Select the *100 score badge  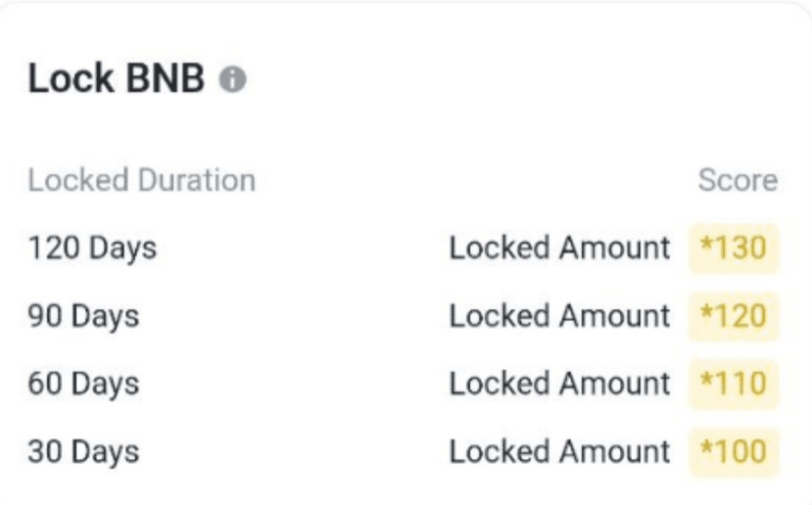[733, 452]
